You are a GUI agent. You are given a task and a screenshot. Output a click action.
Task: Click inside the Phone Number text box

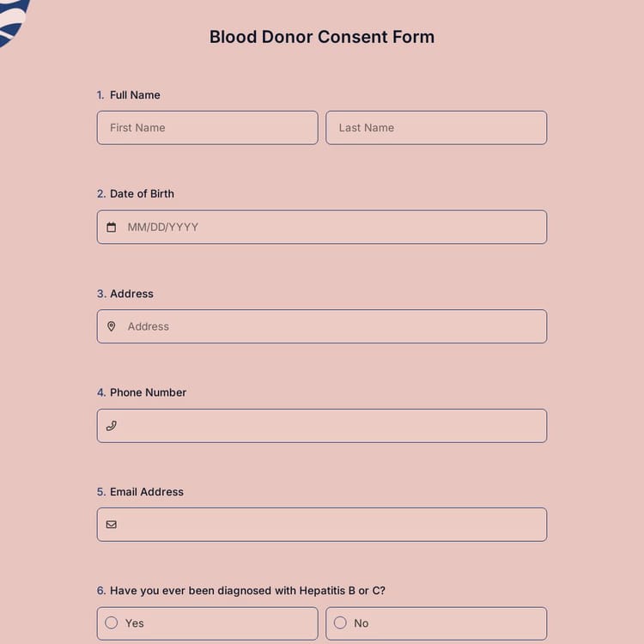click(331, 426)
